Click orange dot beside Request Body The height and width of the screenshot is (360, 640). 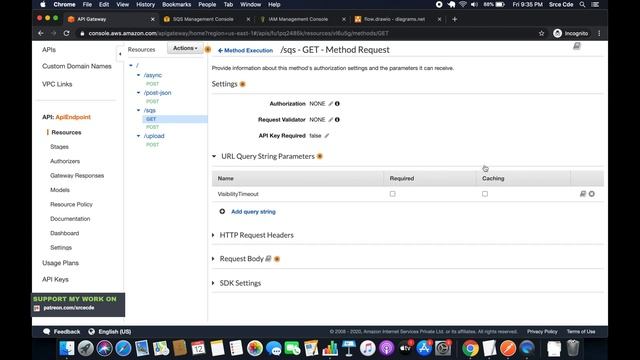coord(277,259)
